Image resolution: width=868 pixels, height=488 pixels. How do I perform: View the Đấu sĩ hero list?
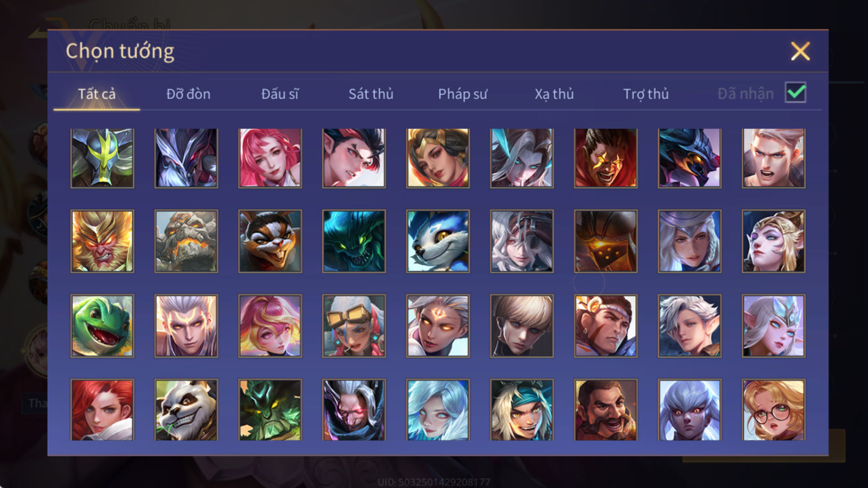(279, 94)
